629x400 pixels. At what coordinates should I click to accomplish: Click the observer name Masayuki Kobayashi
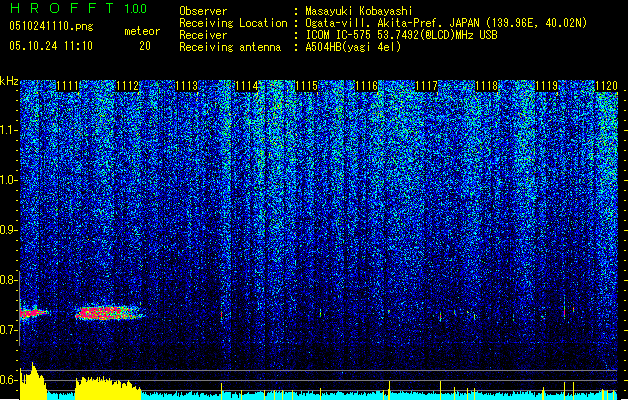[359, 11]
